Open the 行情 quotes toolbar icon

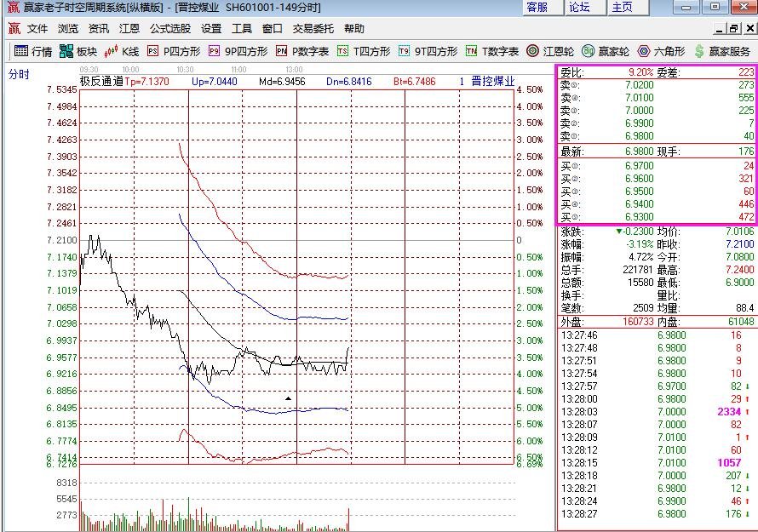[x=33, y=51]
